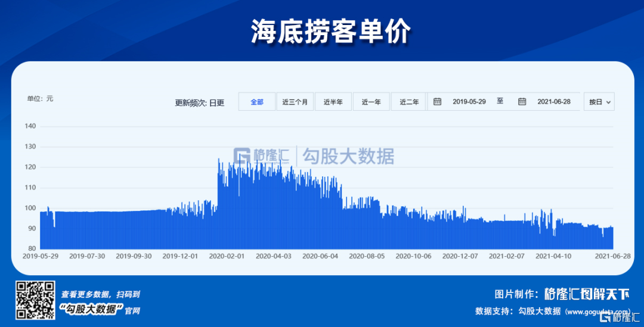Select 近一年 time range
644x327 pixels.
pyautogui.click(x=371, y=102)
